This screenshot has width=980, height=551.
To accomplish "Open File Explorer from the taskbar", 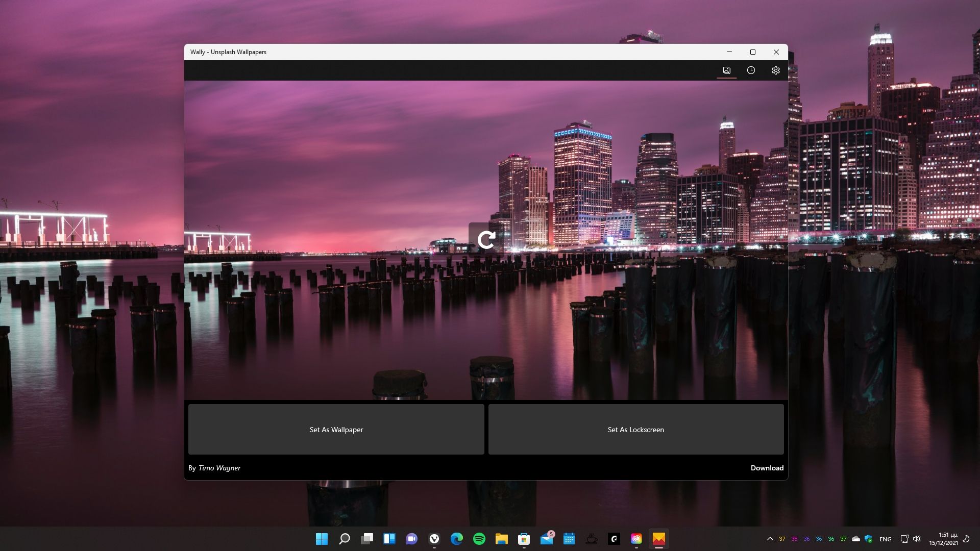I will click(x=502, y=539).
